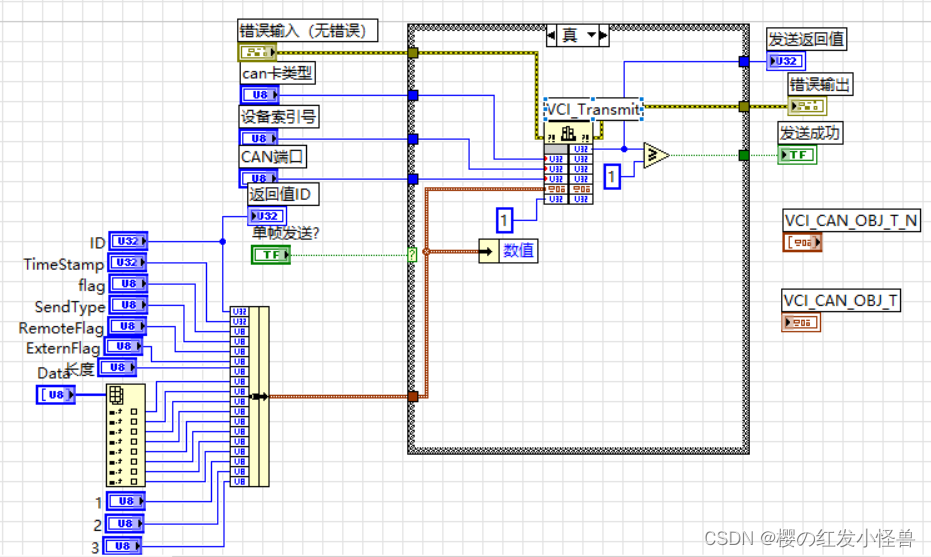Click the VCI_Transmit node label

pyautogui.click(x=593, y=109)
